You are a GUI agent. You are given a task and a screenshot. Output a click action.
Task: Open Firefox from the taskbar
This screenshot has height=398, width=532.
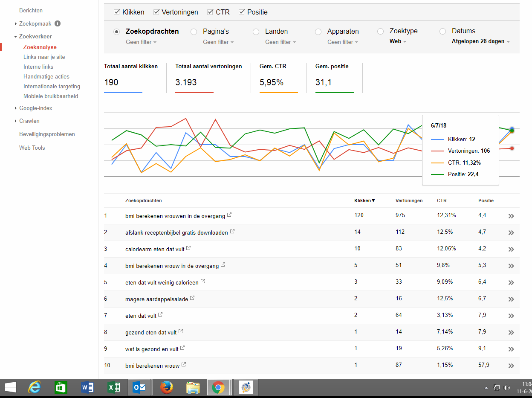click(167, 387)
